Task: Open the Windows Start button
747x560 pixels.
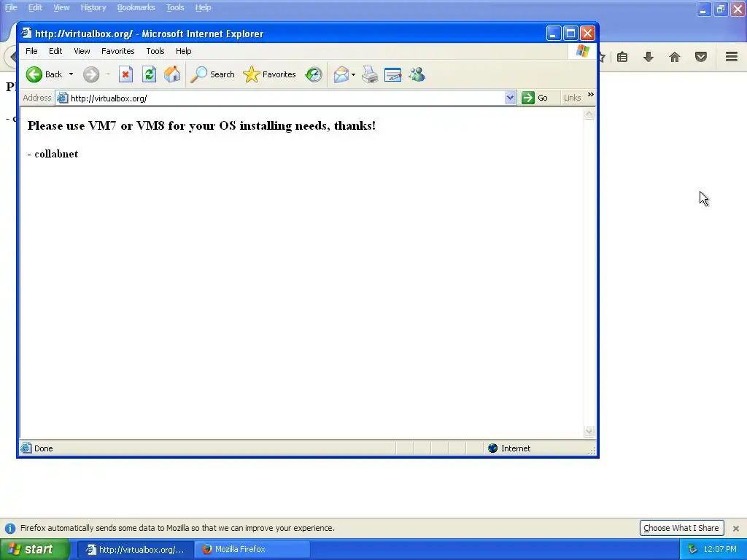Action: point(35,549)
